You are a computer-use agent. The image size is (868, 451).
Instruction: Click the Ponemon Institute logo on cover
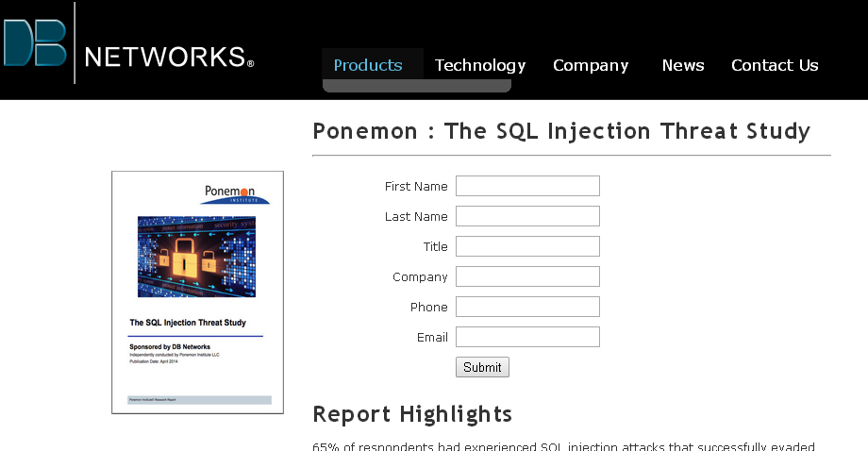(235, 194)
